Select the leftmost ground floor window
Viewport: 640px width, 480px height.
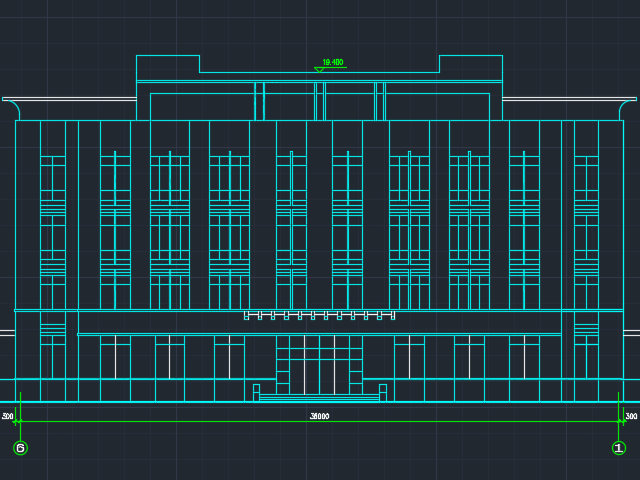(115, 357)
